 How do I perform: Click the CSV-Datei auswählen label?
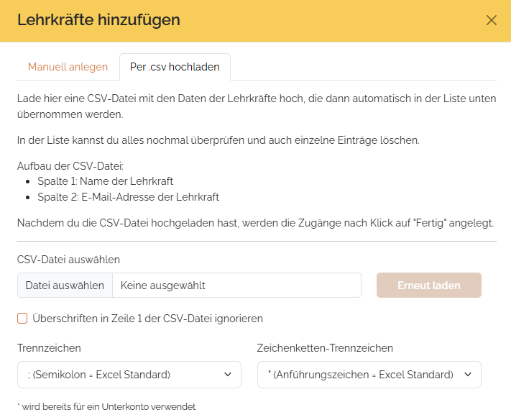point(68,259)
